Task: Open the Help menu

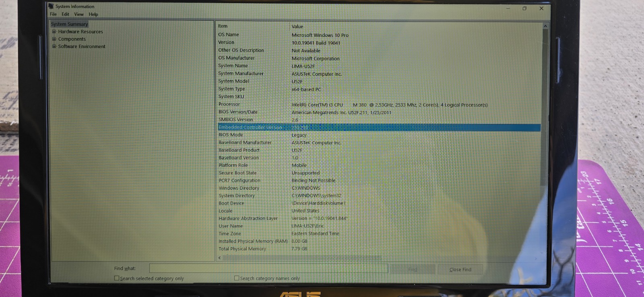Action: (x=93, y=14)
